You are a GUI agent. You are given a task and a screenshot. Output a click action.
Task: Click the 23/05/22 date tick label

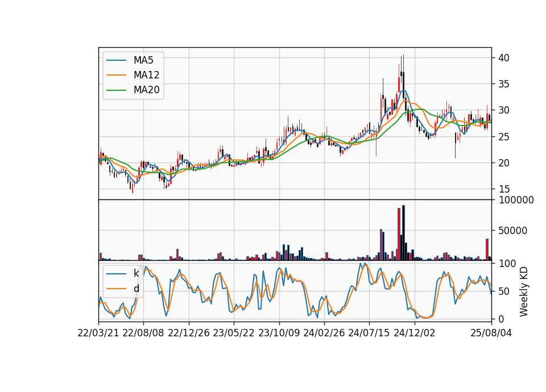coord(234,333)
